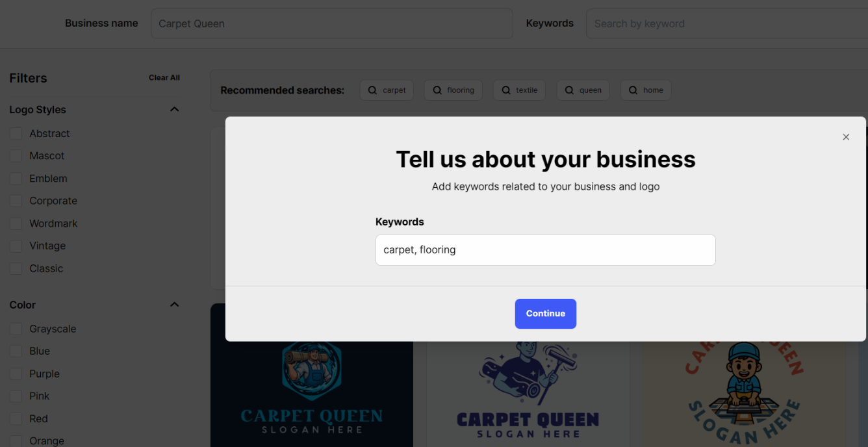868x447 pixels.
Task: Check the Classic style option
Action: 16,268
